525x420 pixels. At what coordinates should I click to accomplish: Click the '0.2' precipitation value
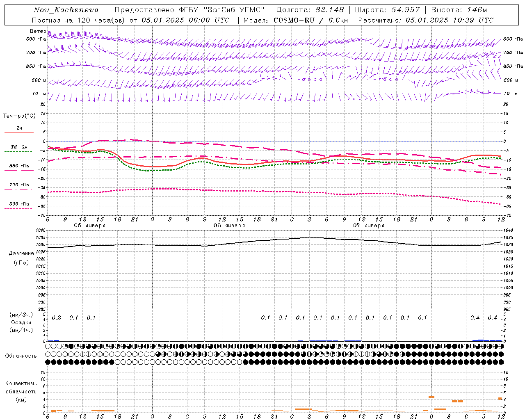[57, 318]
